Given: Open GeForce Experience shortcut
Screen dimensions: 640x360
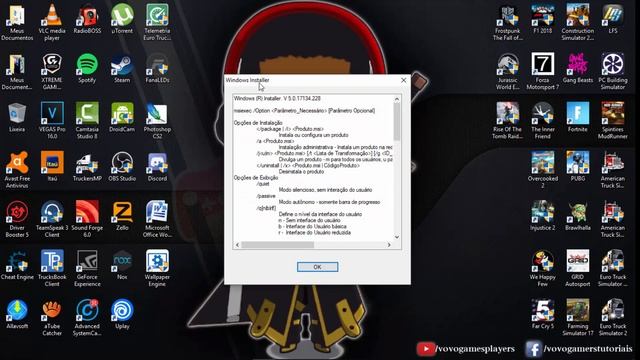Looking at the screenshot, I should point(87,268).
